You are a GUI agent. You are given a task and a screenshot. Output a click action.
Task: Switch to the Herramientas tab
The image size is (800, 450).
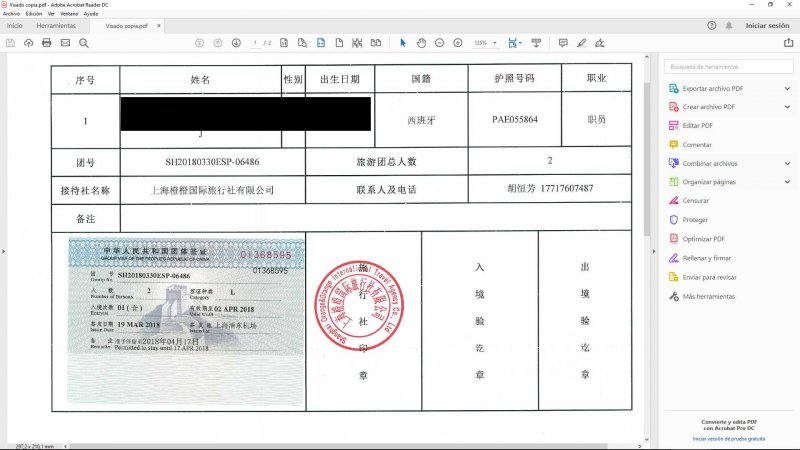(56, 26)
